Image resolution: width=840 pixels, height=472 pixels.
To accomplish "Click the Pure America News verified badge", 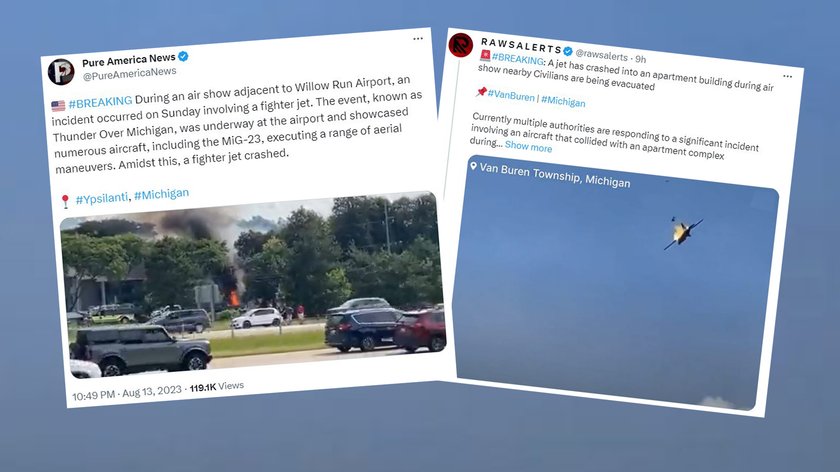I will tap(183, 56).
